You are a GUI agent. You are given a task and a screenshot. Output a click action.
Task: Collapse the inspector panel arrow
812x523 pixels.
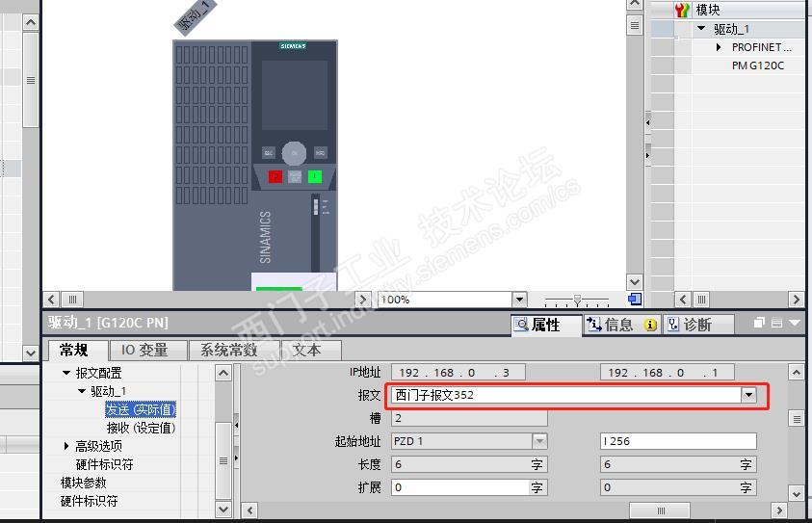coord(795,323)
